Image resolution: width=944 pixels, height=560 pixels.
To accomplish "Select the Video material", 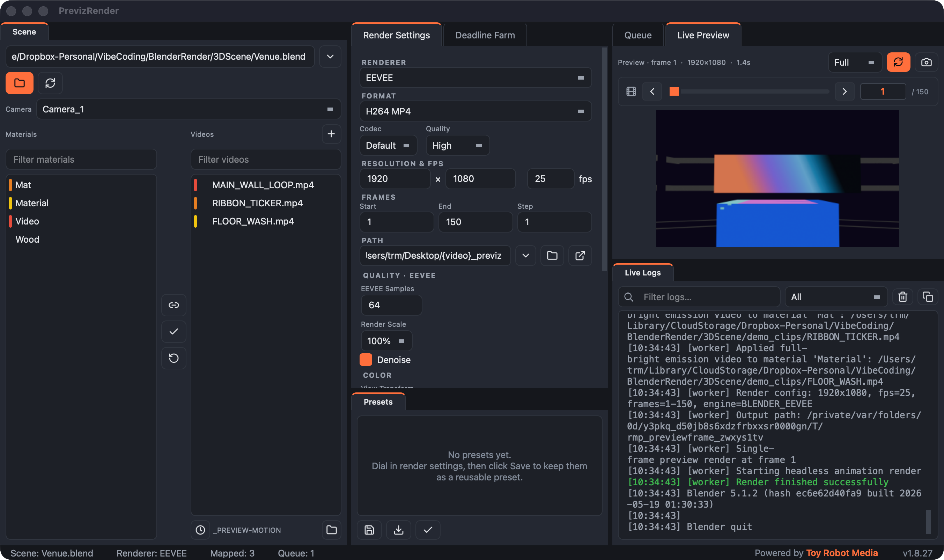I will tap(81, 221).
